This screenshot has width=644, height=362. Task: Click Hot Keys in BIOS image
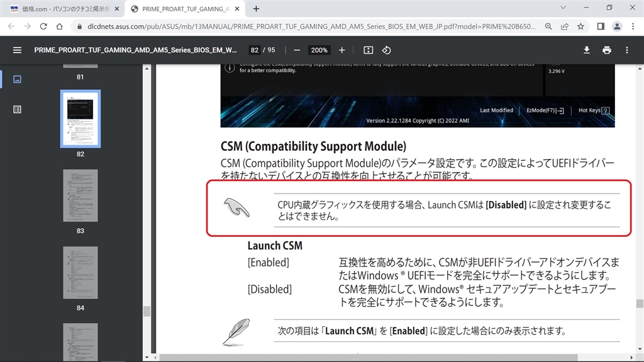594,111
